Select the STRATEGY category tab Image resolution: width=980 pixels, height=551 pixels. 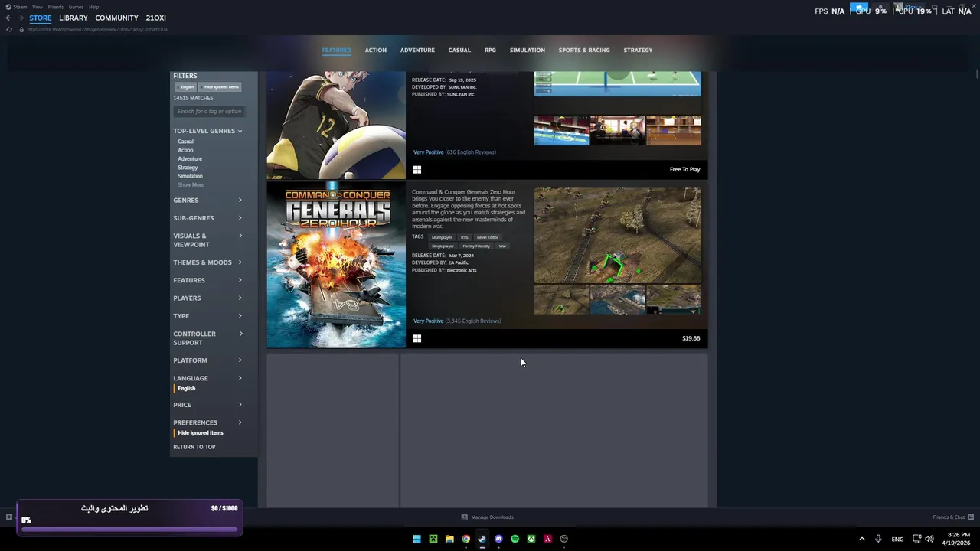638,50
